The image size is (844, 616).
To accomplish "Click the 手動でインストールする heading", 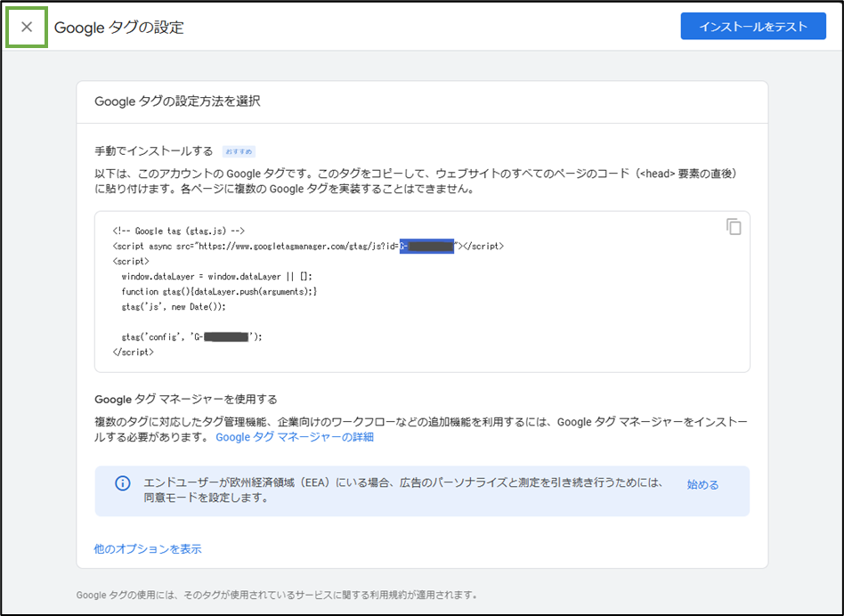I will coord(154,151).
